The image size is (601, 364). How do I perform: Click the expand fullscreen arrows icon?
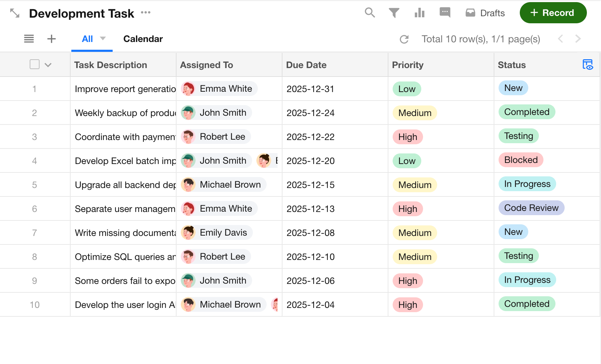(x=14, y=13)
